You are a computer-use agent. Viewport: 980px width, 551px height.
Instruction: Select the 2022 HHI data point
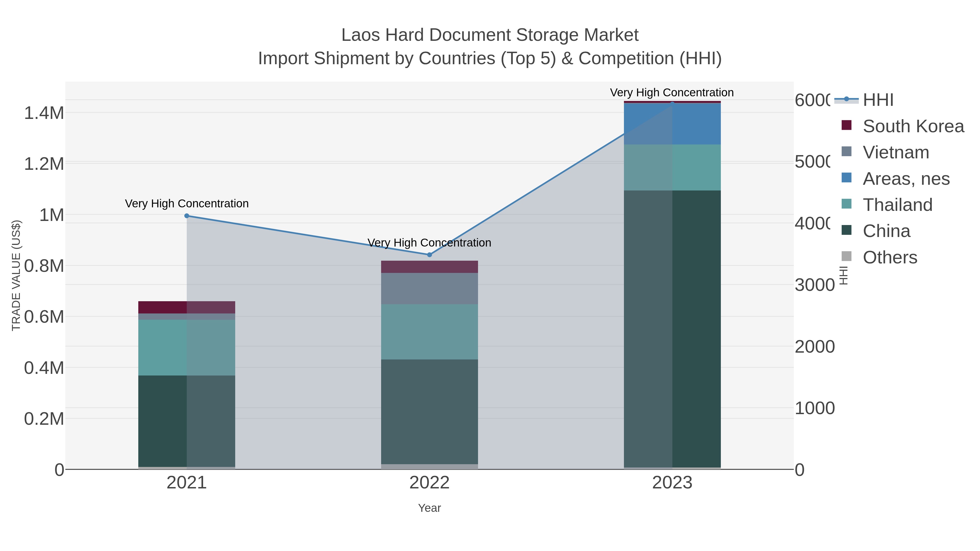click(430, 255)
